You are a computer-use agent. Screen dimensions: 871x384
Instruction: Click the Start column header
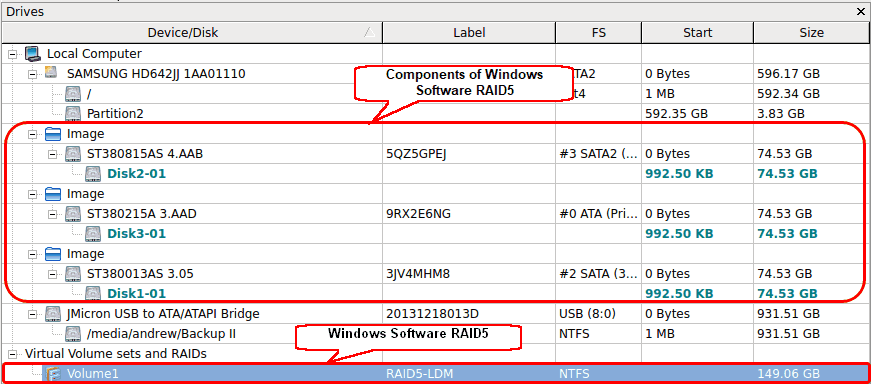tap(698, 33)
